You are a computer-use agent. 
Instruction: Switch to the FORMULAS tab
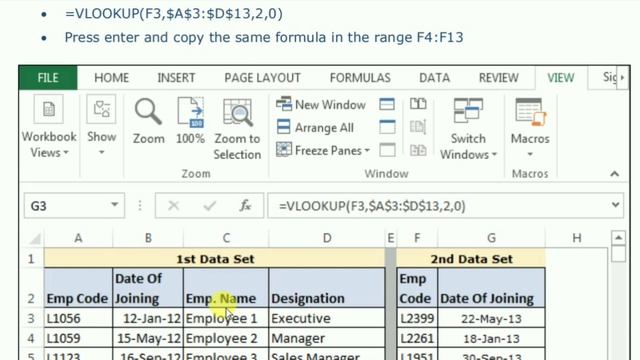[360, 78]
